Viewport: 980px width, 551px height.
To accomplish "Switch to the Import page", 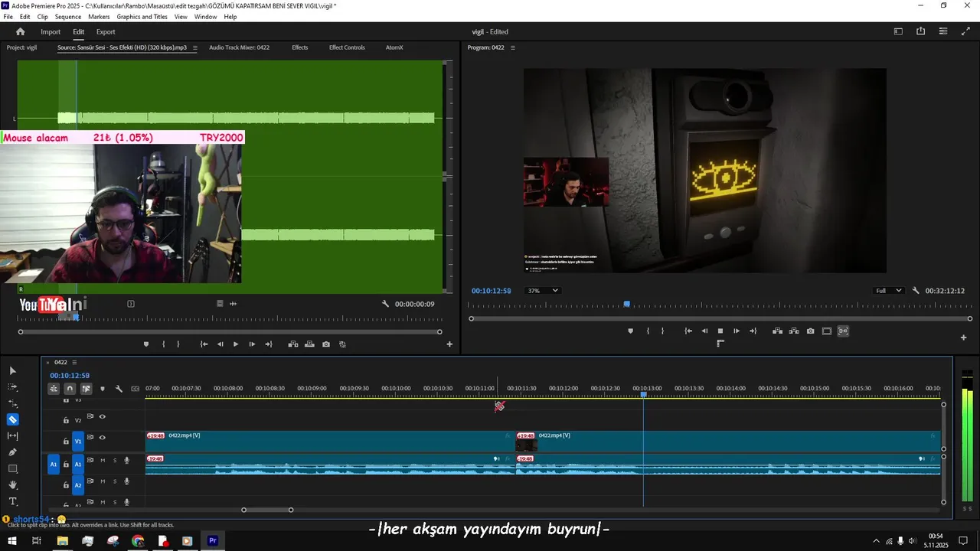I will (51, 32).
